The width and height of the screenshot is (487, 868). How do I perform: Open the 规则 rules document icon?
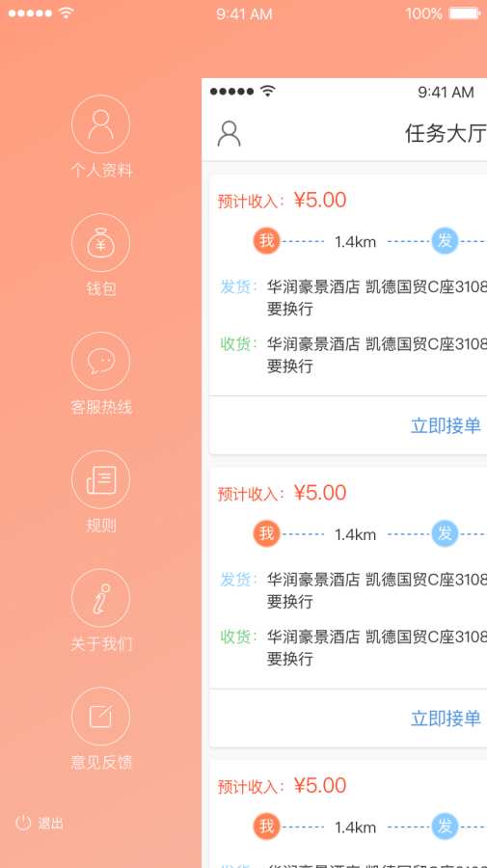[100, 479]
